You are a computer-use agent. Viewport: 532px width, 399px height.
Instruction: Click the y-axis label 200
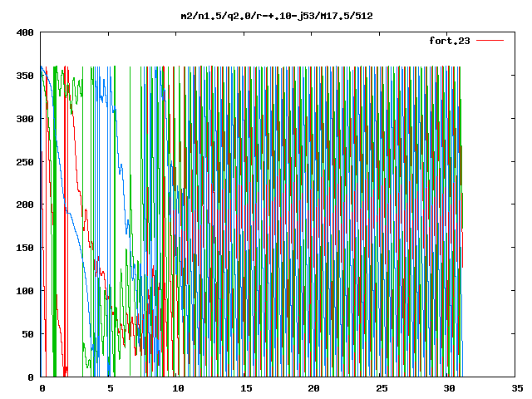(x=25, y=204)
